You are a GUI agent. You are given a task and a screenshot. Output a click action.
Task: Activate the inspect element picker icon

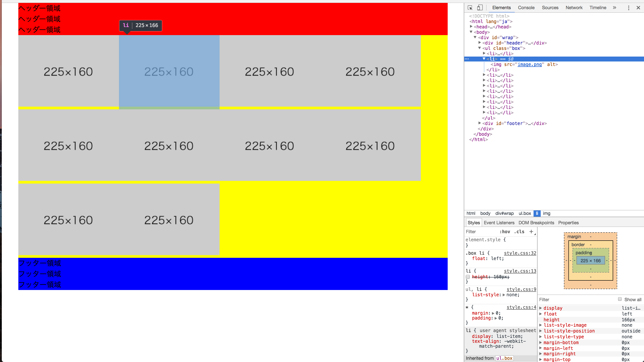coord(470,8)
